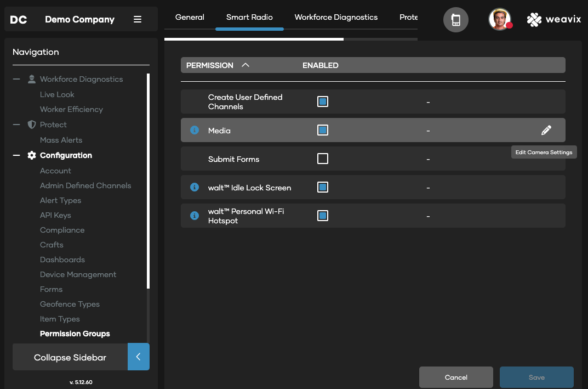Click the version number v. 5.12.60

[x=81, y=382]
